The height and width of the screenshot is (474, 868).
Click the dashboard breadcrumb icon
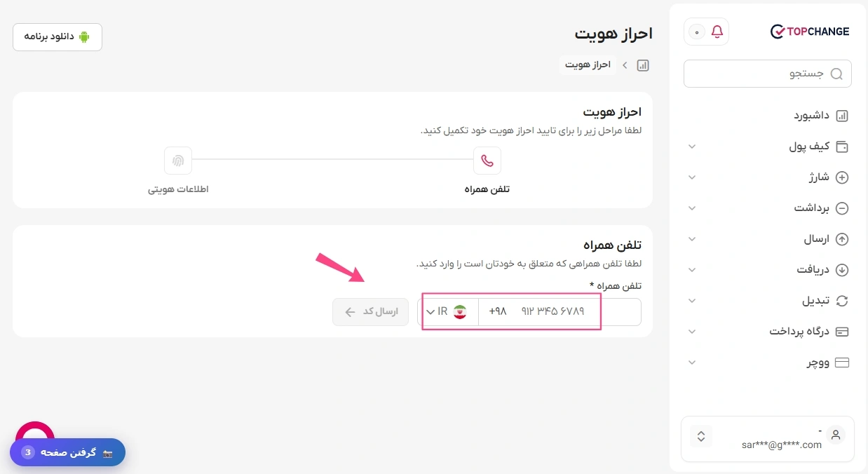click(x=643, y=65)
